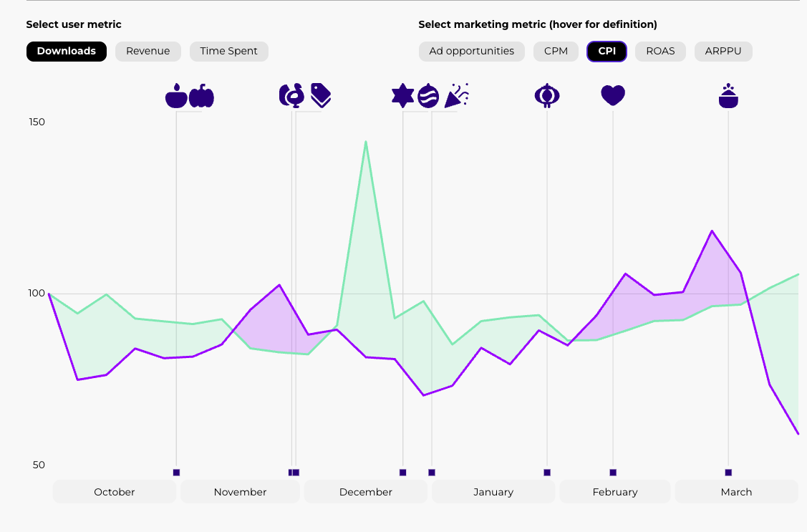Click the Hanukkah Star of David icon
The height and width of the screenshot is (532, 807).
pyautogui.click(x=402, y=96)
